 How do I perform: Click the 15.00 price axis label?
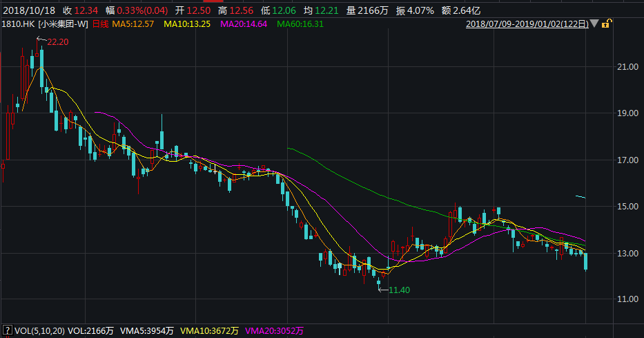pyautogui.click(x=628, y=207)
